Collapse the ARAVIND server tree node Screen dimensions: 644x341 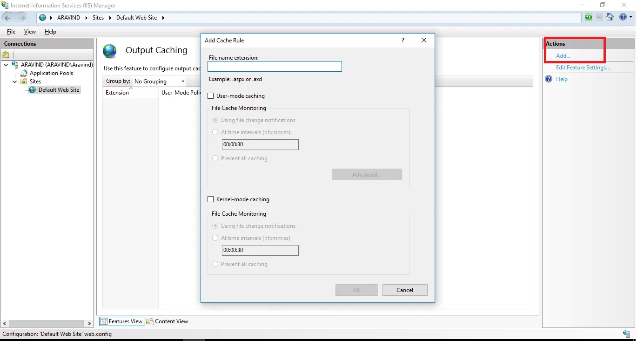click(6, 65)
